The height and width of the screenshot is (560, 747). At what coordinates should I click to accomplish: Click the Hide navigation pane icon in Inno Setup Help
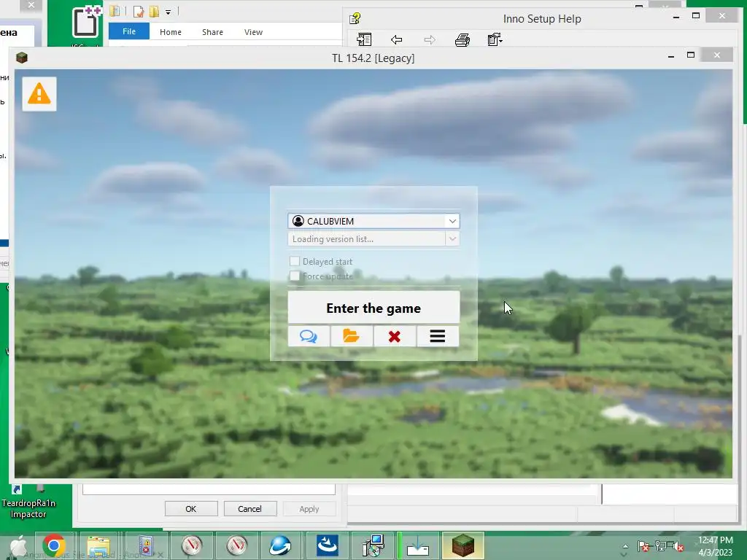pos(364,39)
